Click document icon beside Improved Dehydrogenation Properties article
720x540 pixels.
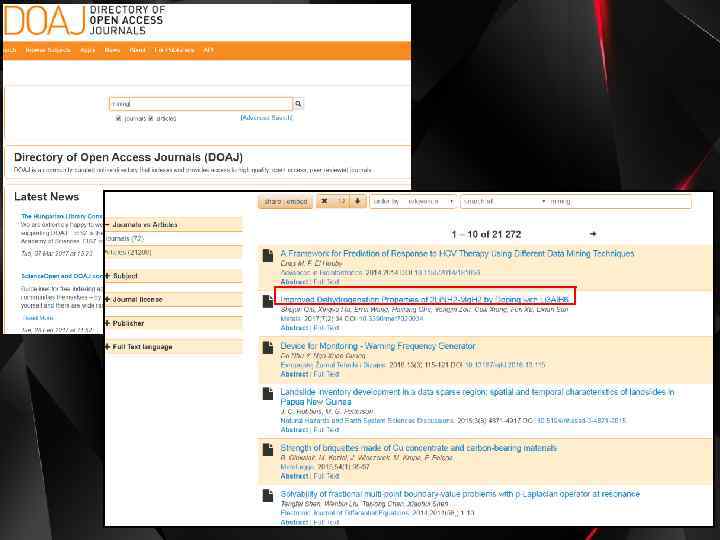268,302
